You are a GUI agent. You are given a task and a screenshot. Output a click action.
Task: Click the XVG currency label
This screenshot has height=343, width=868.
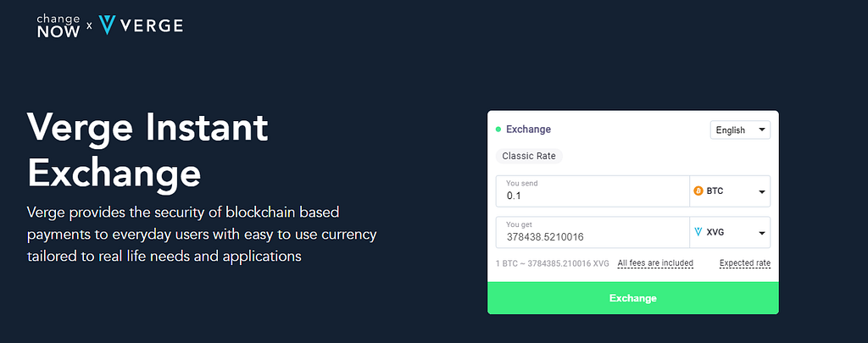715,232
